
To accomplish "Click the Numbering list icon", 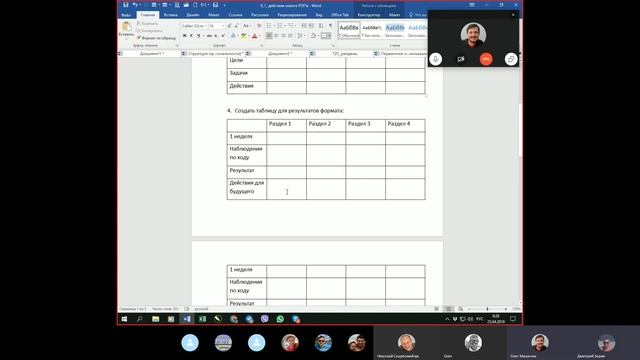I will click(280, 26).
